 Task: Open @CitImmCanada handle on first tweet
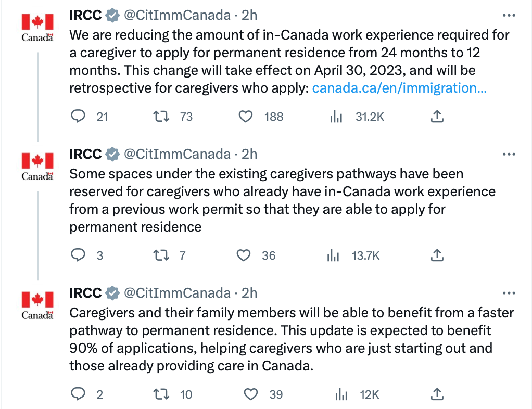tap(177, 15)
